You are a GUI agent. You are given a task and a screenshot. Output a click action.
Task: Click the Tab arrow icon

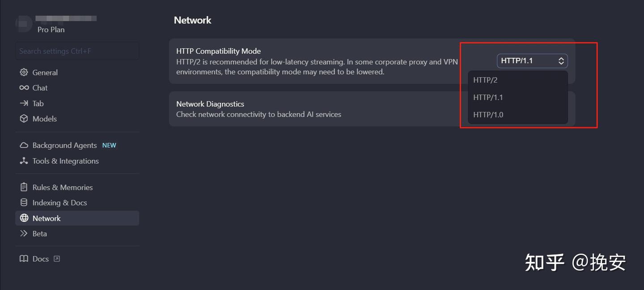pos(24,103)
